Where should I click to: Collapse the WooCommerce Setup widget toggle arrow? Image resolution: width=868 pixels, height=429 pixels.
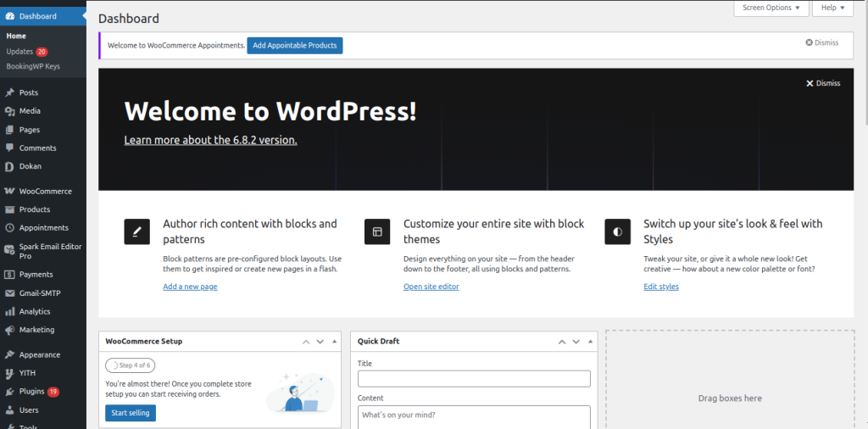coord(335,342)
